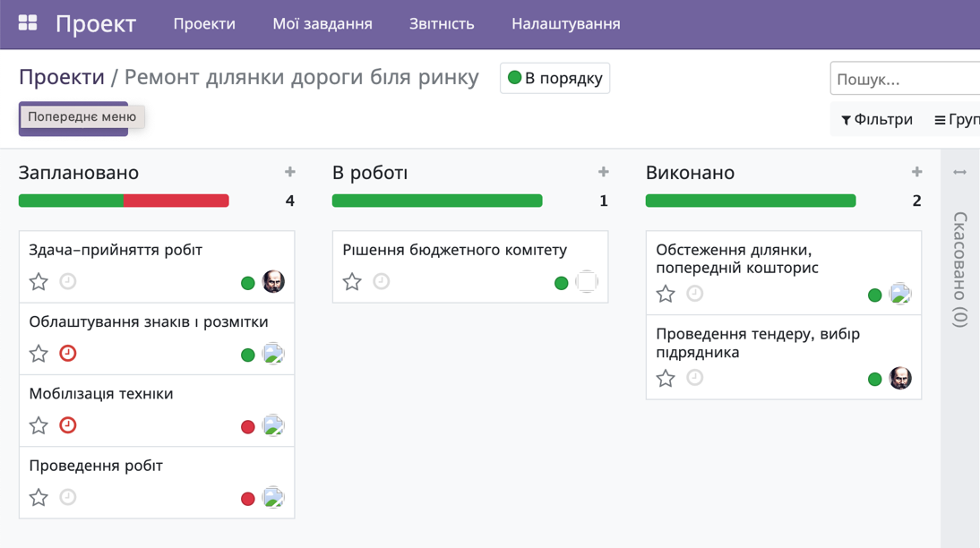Click the red deadline clock on Мобілізація техніки
This screenshot has width=980, height=548.
pos(68,426)
